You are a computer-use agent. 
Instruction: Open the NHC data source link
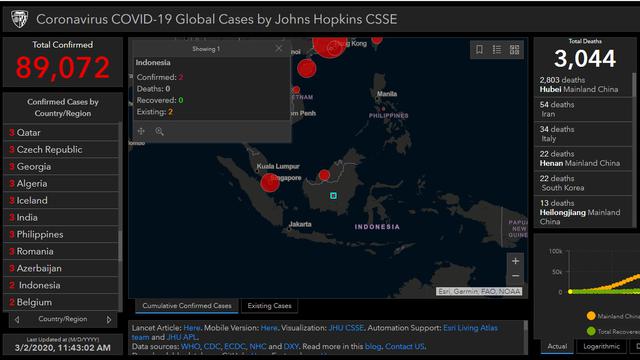pyautogui.click(x=258, y=347)
